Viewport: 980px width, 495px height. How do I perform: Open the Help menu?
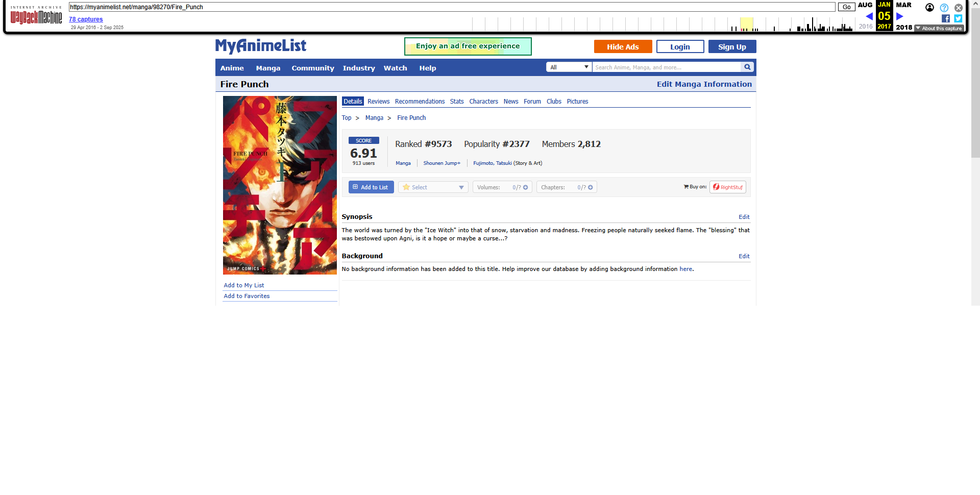click(428, 68)
